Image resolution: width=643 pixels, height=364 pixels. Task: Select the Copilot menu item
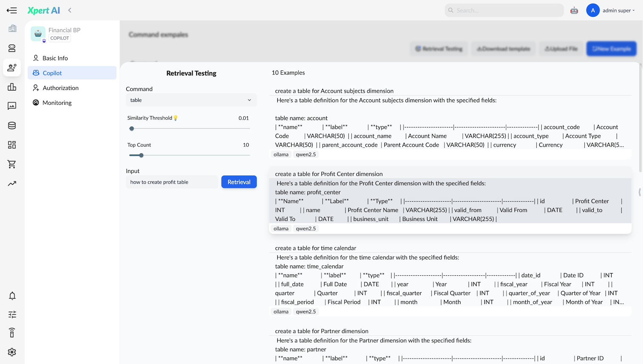72,73
